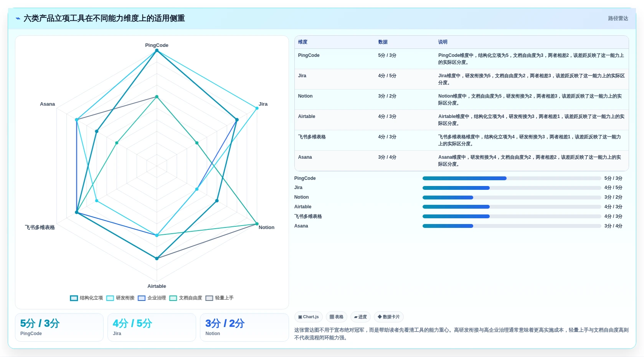This screenshot has height=357, width=644.
Task: Click the 飞书多维表格 progress bar
Action: pyautogui.click(x=512, y=216)
